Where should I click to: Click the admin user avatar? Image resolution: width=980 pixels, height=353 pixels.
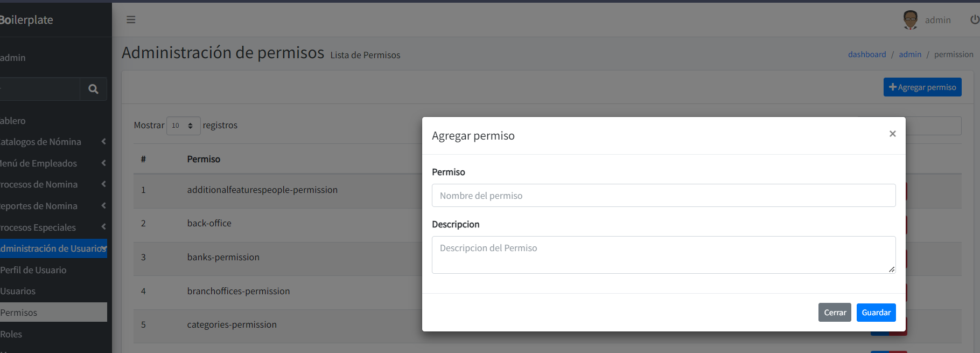(910, 20)
